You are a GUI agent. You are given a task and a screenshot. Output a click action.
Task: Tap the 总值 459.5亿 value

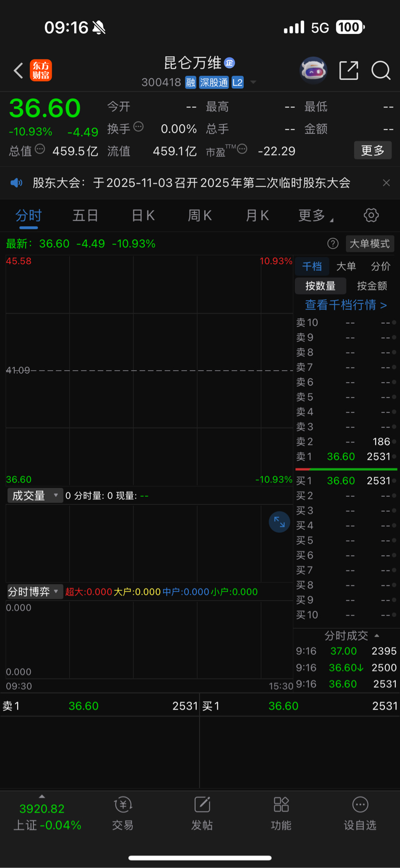(x=75, y=151)
